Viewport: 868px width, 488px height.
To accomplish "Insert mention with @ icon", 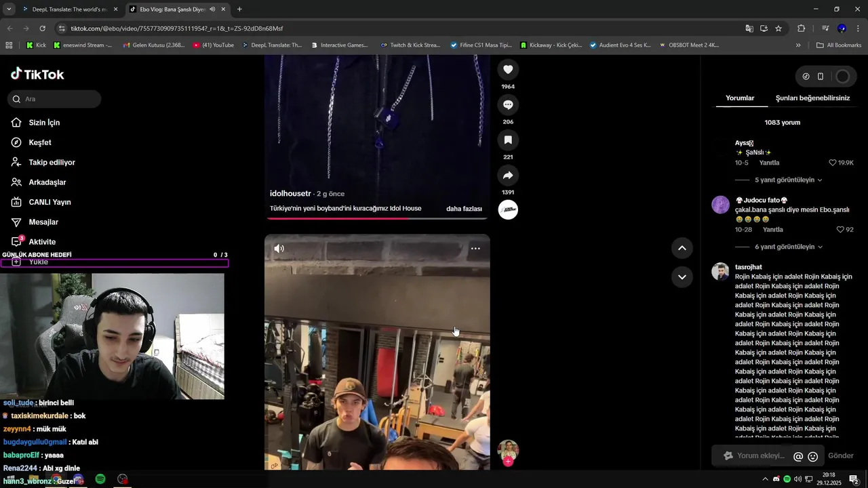I will click(798, 457).
